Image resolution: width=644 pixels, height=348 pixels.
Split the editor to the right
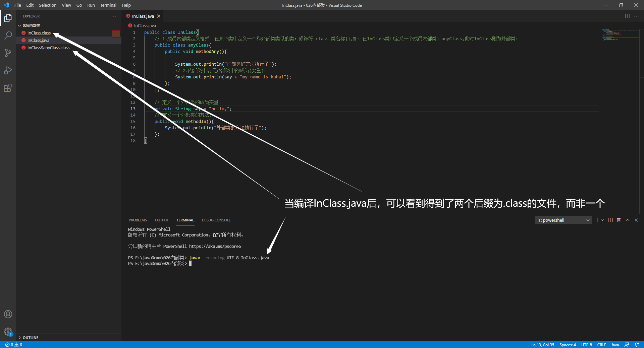point(628,16)
